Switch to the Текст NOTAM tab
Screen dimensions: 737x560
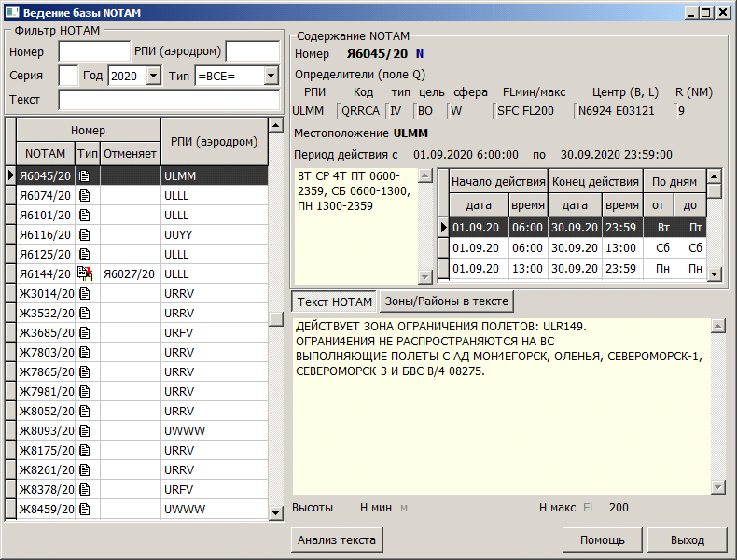point(333,301)
